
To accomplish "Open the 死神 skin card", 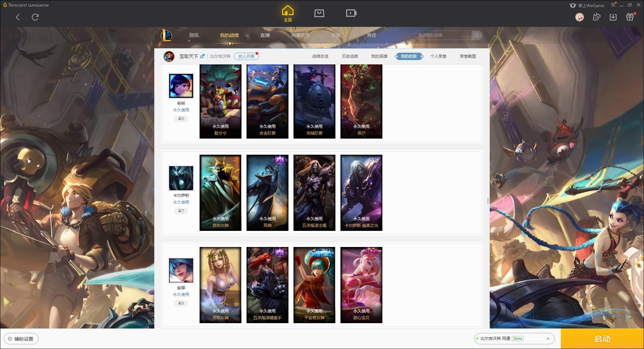I will (267, 193).
